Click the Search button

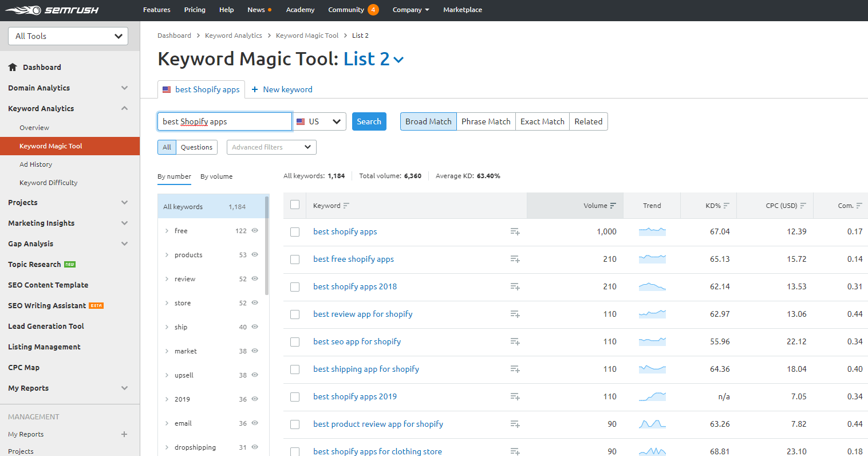tap(369, 121)
